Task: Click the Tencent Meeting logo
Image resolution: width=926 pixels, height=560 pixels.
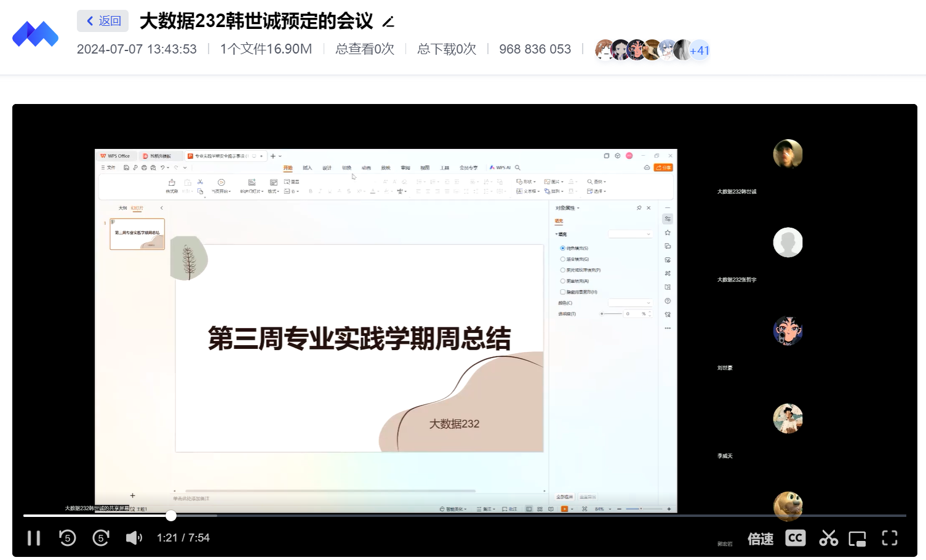Action: [x=35, y=34]
